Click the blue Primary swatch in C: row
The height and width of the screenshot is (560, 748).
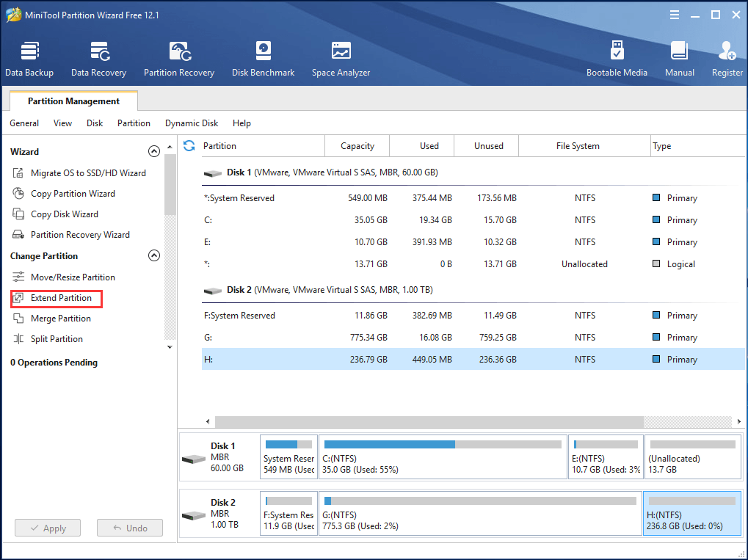click(656, 219)
